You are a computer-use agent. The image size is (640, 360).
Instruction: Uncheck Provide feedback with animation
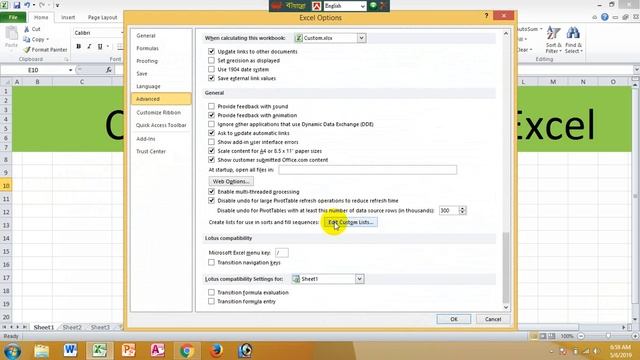point(211,115)
